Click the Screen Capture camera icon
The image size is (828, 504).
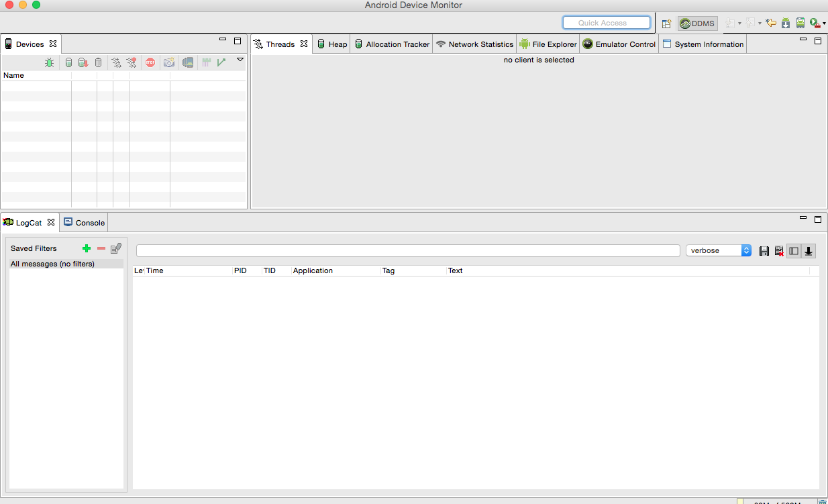coord(169,62)
